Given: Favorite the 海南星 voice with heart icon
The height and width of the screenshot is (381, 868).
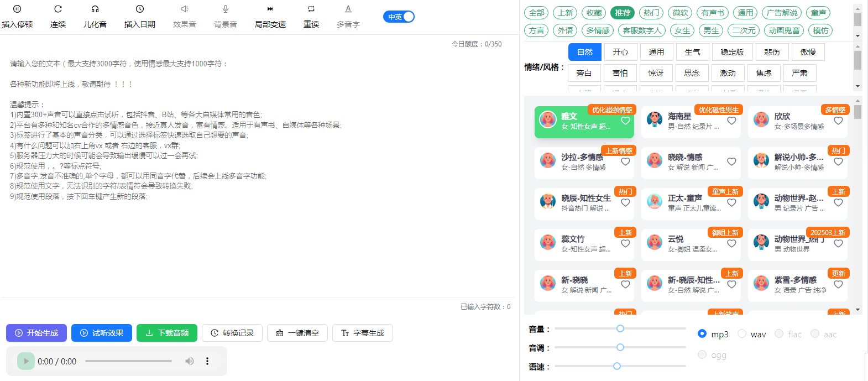Looking at the screenshot, I should tap(731, 121).
